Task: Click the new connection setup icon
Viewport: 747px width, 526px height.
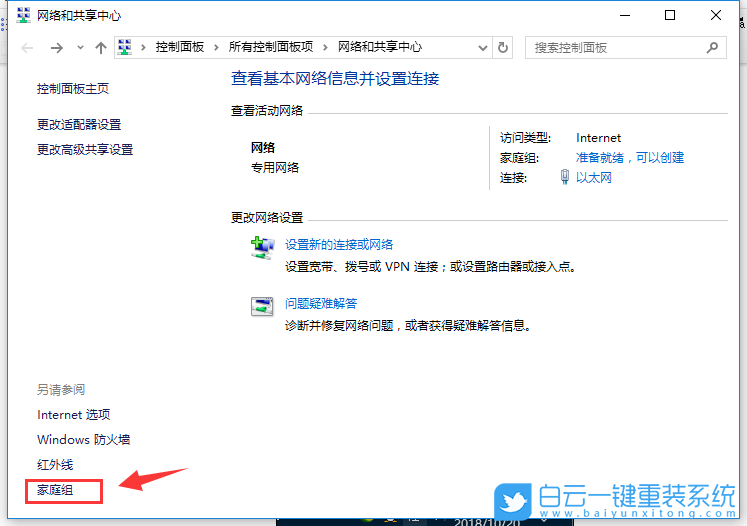Action: [262, 248]
